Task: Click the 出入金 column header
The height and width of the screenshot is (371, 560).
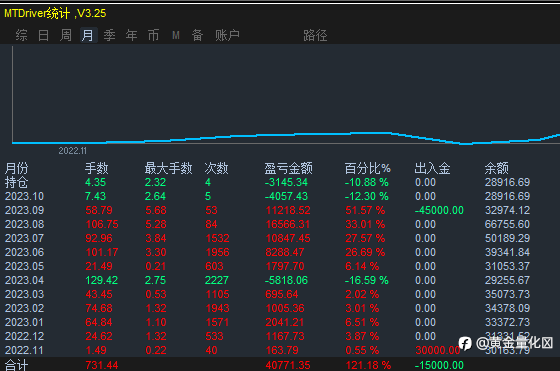Action: coord(432,168)
